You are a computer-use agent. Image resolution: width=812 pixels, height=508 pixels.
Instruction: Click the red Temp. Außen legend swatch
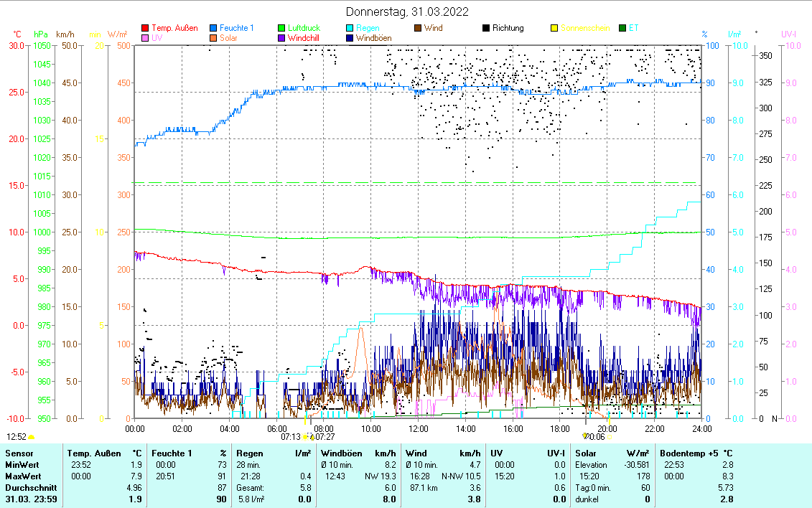[145, 28]
